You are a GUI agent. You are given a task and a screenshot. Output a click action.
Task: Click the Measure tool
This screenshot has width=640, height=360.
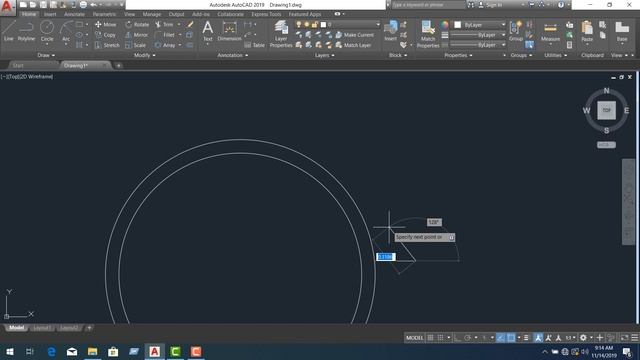(550, 32)
